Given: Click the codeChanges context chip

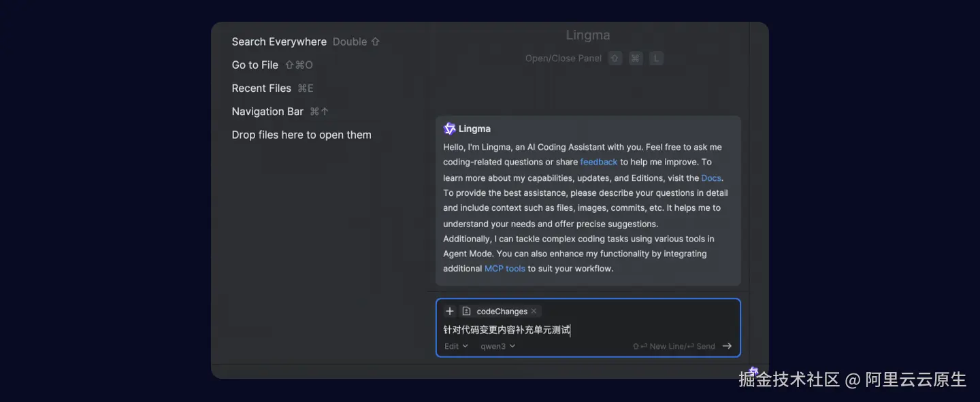Looking at the screenshot, I should point(500,311).
